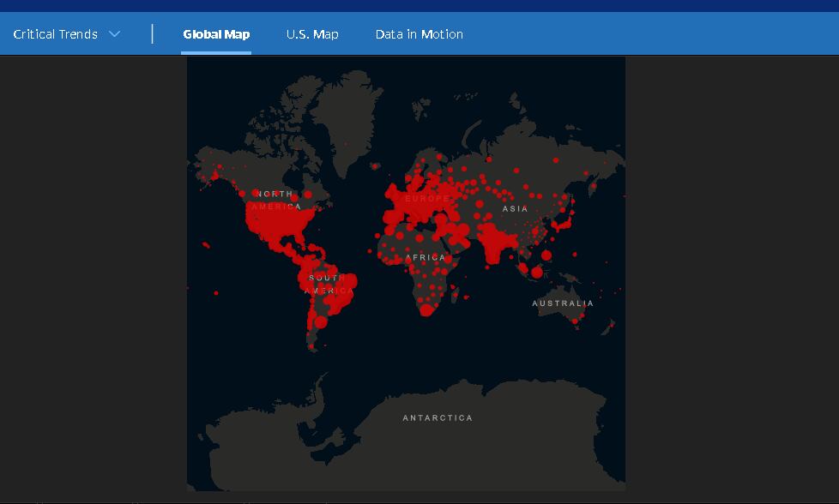Click the Europe label on the map
Viewport: 839px width, 504px height.
[426, 199]
